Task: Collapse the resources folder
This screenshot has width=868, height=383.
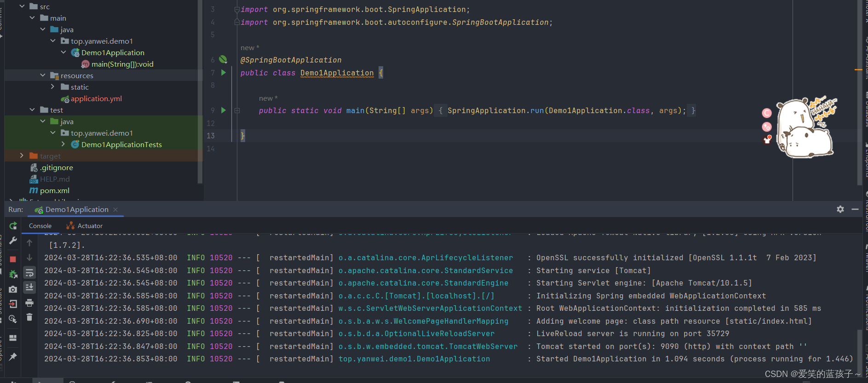Action: (43, 75)
